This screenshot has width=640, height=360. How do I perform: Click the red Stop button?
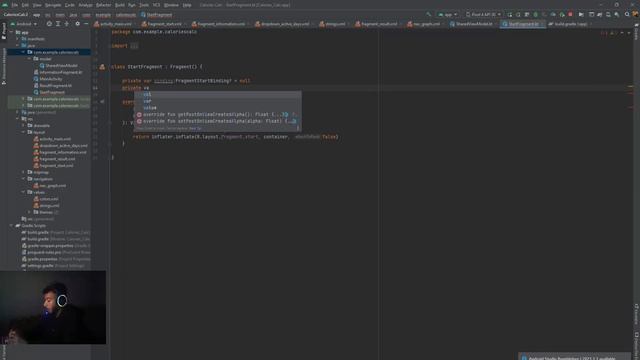570,15
